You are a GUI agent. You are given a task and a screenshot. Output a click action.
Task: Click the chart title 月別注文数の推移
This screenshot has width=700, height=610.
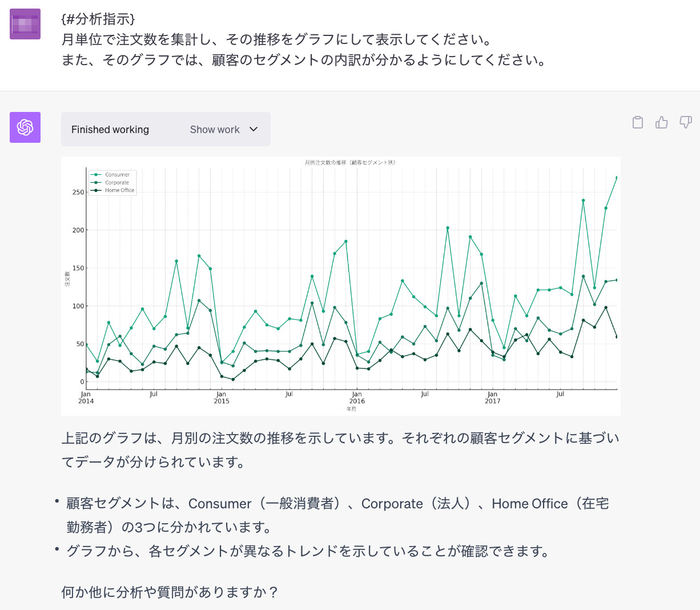point(350,162)
